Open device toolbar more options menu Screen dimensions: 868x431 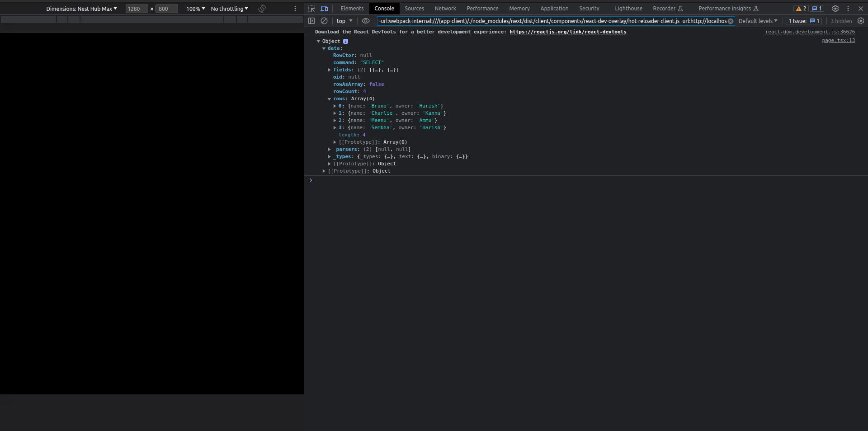tap(295, 9)
